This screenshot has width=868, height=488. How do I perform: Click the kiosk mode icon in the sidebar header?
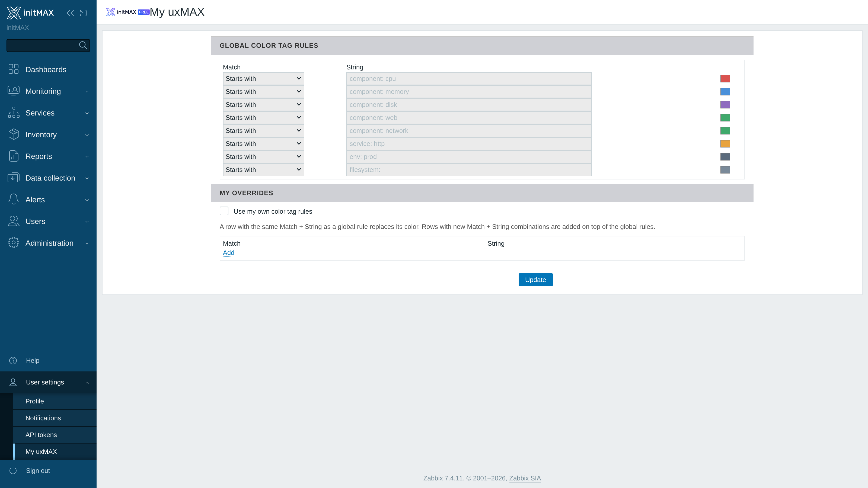pos(83,13)
